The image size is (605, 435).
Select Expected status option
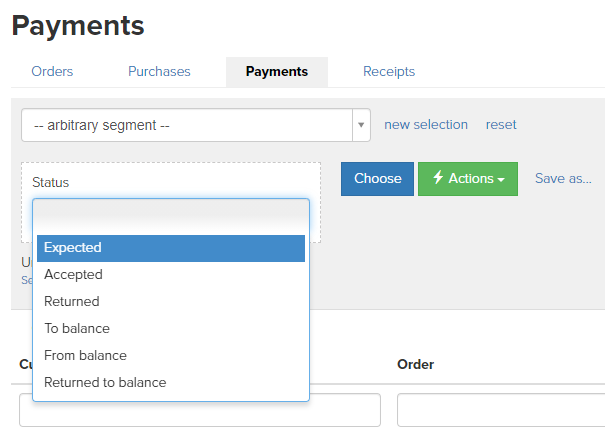click(171, 248)
